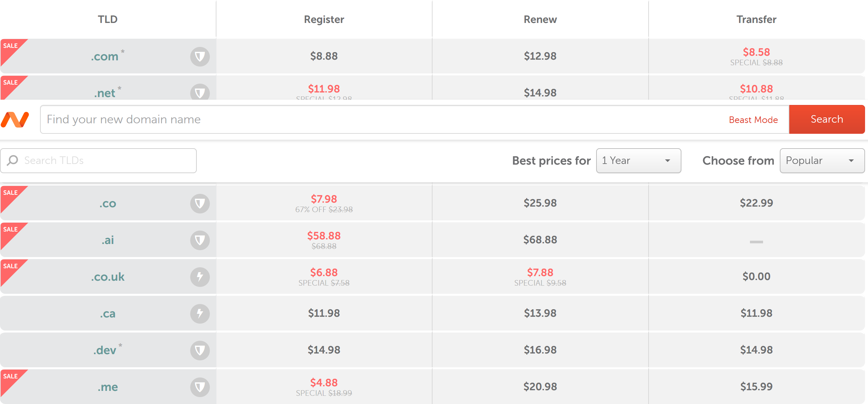Select the .ai TLD link
This screenshot has width=868, height=404.
pyautogui.click(x=108, y=240)
